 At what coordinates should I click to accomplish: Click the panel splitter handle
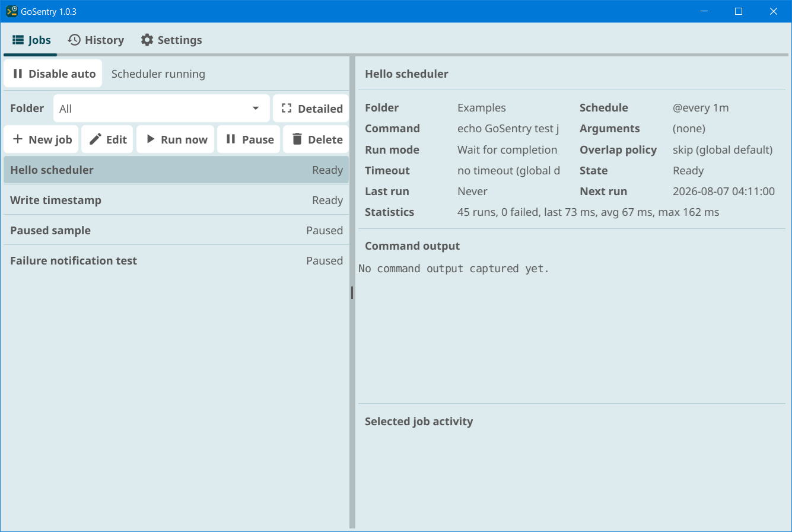352,292
